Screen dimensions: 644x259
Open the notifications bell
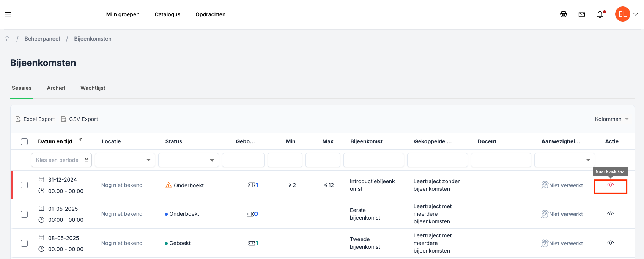600,14
